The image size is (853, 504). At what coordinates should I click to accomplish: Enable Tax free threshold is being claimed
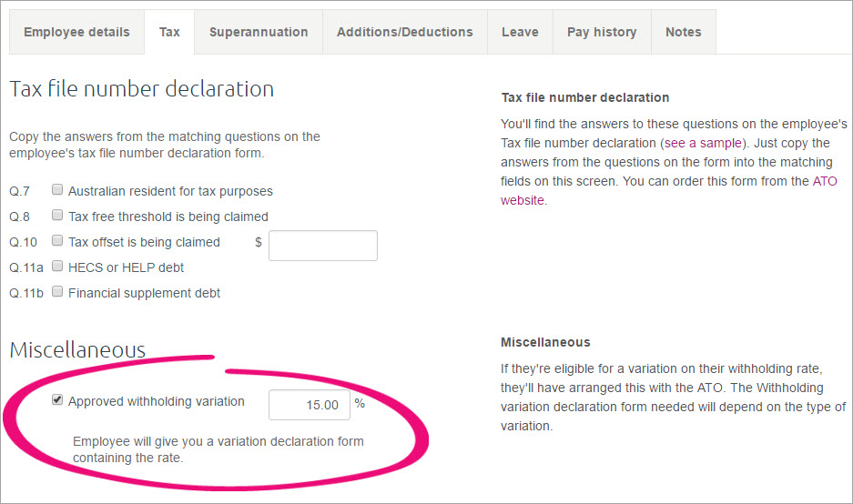(57, 217)
